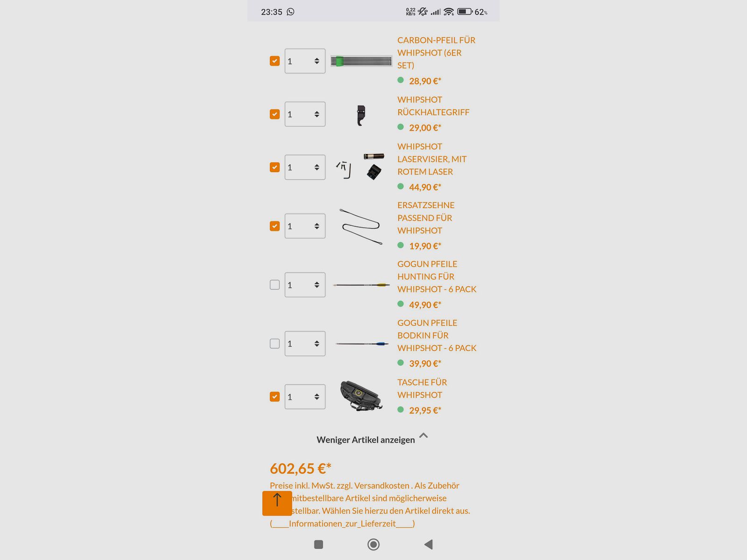Adjust quantity stepper for Gogun Pfeile Hunting
The height and width of the screenshot is (560, 747).
(x=317, y=285)
